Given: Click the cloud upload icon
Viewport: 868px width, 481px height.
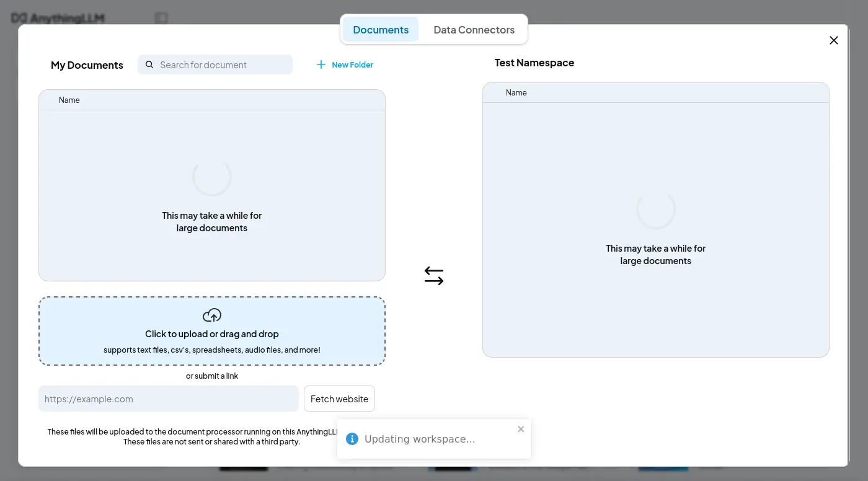Looking at the screenshot, I should 212,315.
